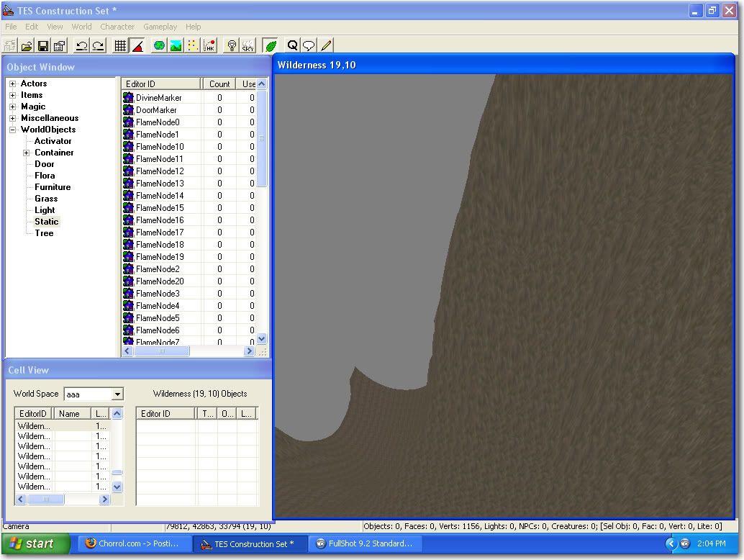
Task: Click the Q filtered dialog icon
Action: coord(292,45)
